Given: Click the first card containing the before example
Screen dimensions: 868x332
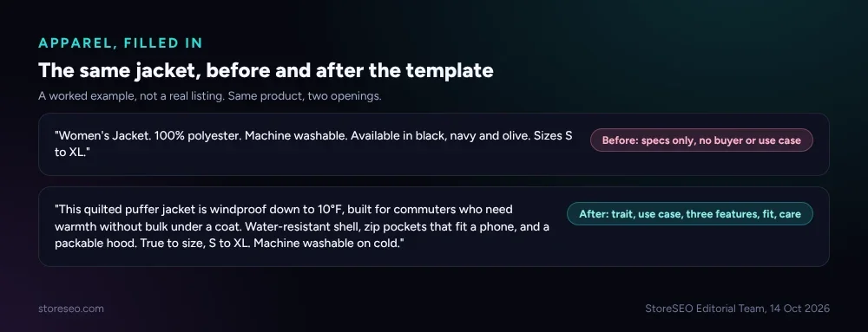Looking at the screenshot, I should pos(433,144).
